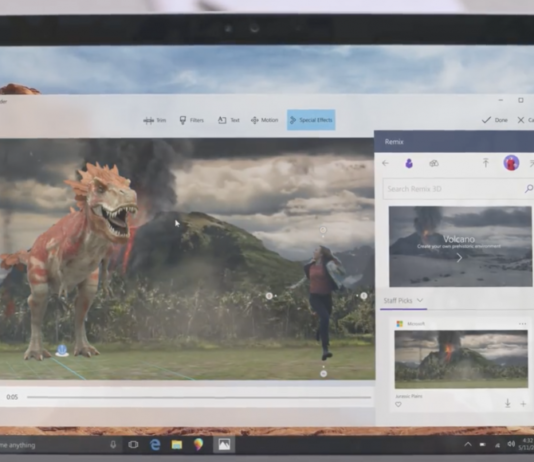Select the highlighted Special Effects tab
This screenshot has width=534, height=462.
tap(311, 120)
